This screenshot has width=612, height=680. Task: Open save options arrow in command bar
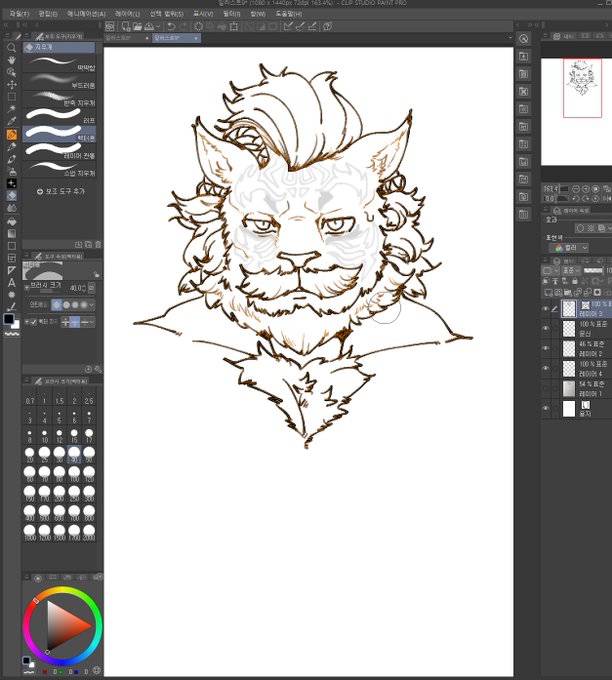point(158,27)
